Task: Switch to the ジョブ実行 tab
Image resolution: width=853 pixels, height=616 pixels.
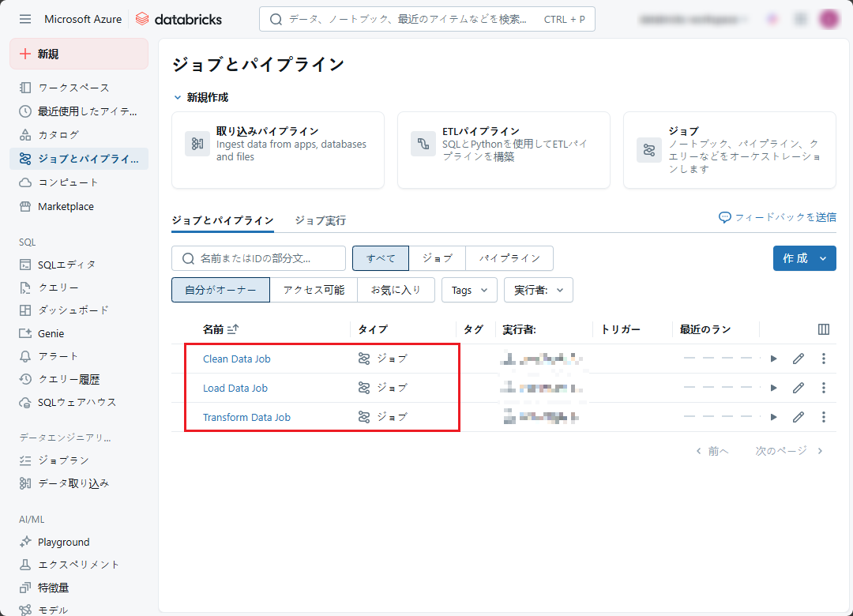Action: (320, 221)
